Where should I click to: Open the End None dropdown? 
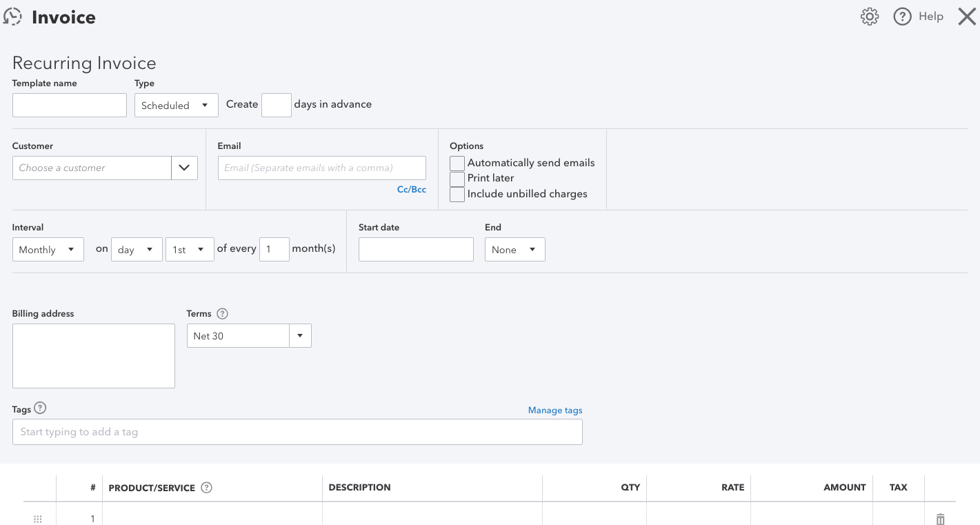click(x=515, y=249)
